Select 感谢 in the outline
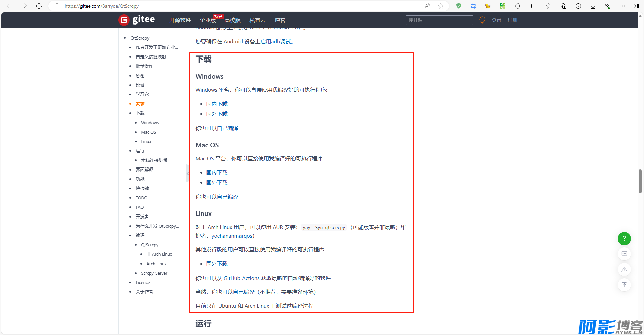Image resolution: width=644 pixels, height=335 pixels. [140, 76]
